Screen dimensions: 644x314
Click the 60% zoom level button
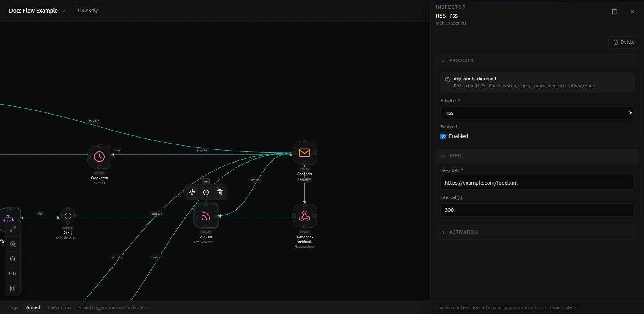coord(13,274)
